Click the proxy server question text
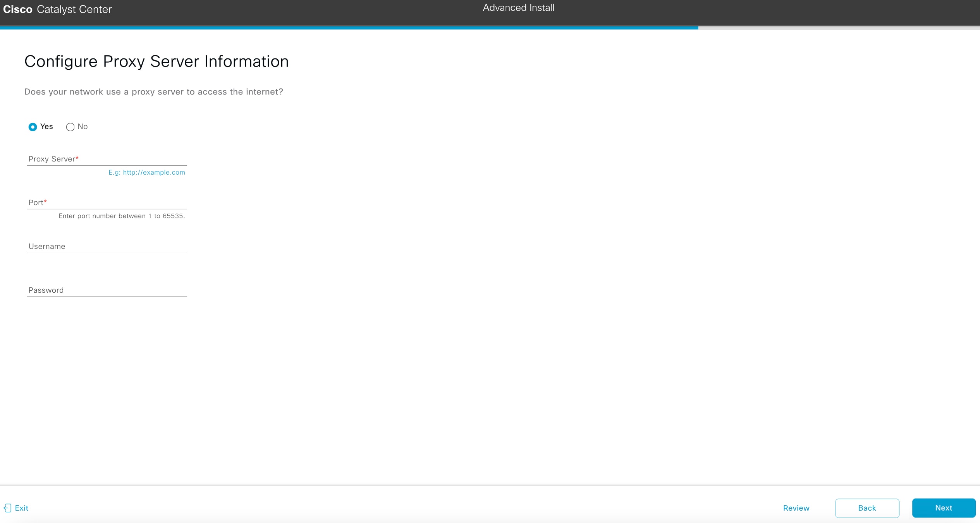 (x=154, y=92)
